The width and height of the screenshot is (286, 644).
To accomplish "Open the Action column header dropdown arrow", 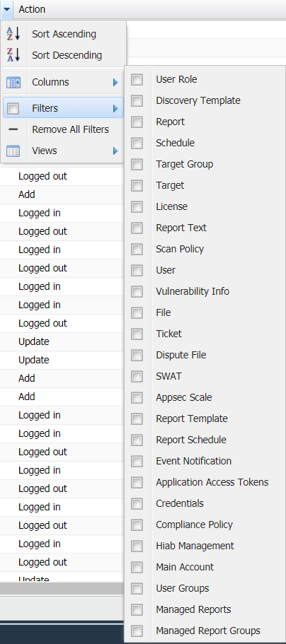I will pyautogui.click(x=7, y=9).
